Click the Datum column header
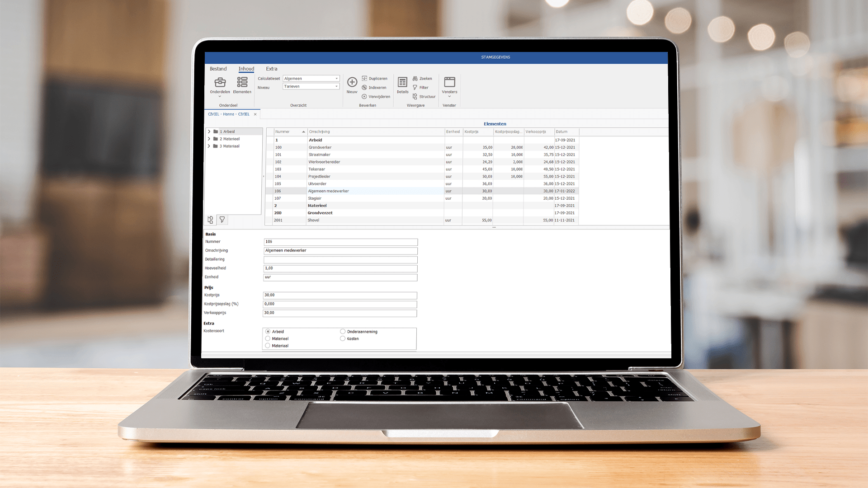The height and width of the screenshot is (488, 868). tap(567, 132)
